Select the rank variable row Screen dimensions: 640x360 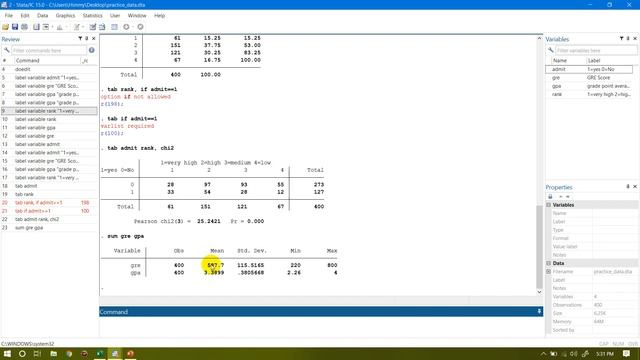589,94
